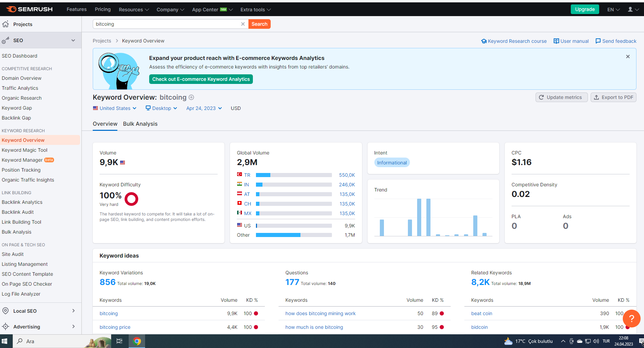Expand the United States country dropdown
The width and height of the screenshot is (644, 348).
coord(115,108)
